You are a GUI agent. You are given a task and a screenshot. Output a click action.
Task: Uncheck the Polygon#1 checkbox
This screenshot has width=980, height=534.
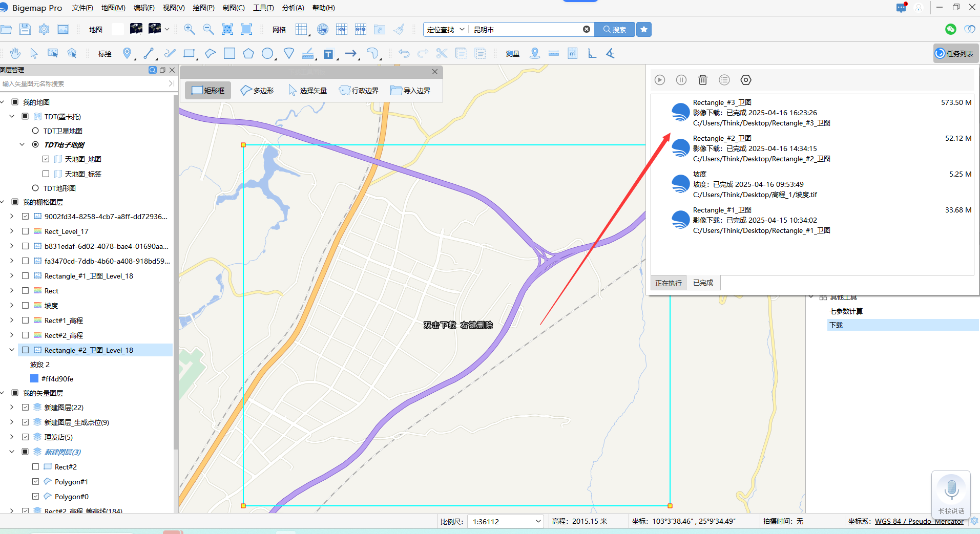point(35,482)
